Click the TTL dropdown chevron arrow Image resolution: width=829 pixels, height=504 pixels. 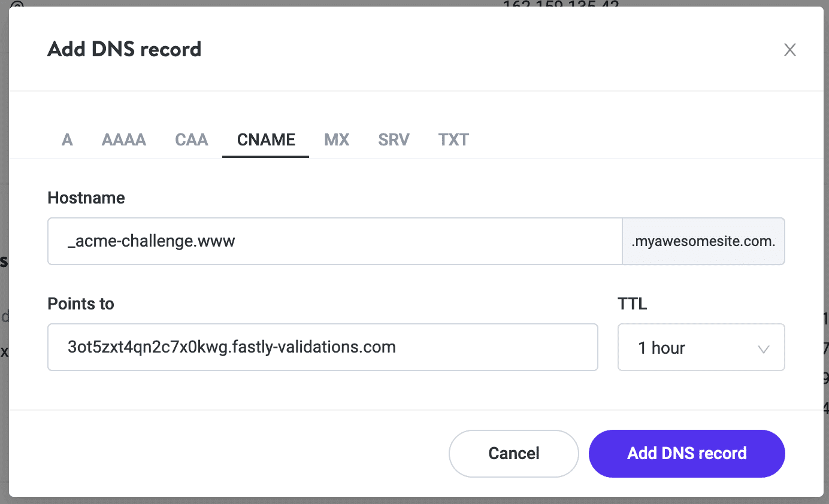coord(764,347)
